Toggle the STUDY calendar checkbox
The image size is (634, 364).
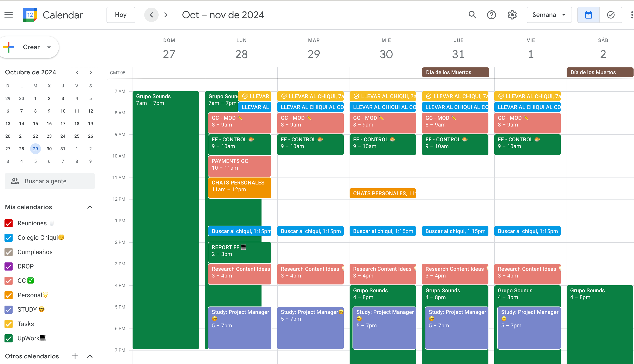tap(9, 309)
